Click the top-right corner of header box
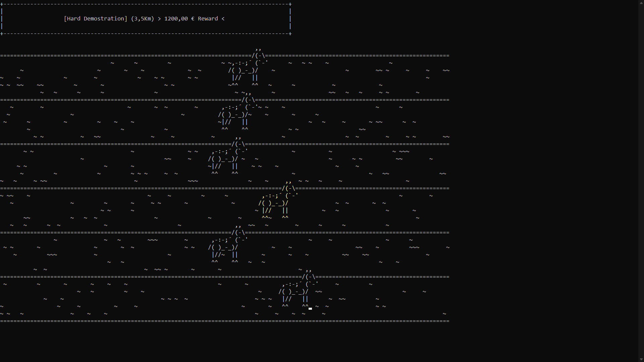Image resolution: width=644 pixels, height=362 pixels. pyautogui.click(x=290, y=4)
